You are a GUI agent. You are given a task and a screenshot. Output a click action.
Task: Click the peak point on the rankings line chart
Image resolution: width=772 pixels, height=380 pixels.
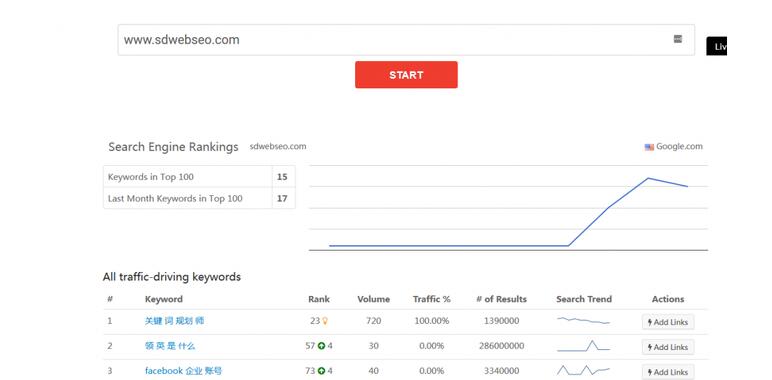point(648,178)
